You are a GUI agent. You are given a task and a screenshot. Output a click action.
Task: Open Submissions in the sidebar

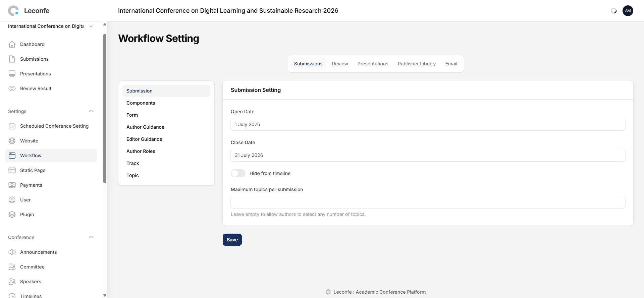[51, 59]
